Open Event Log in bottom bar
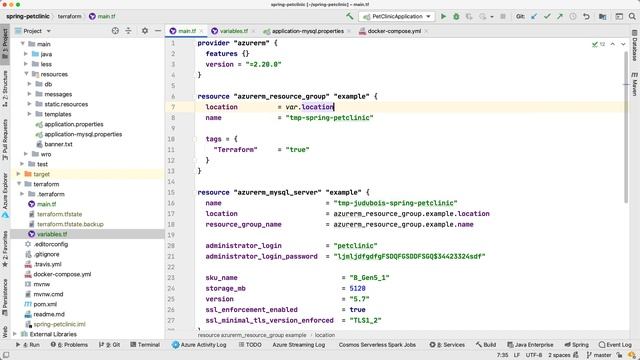Viewport: 640px width, 360px height. pyautogui.click(x=615, y=345)
